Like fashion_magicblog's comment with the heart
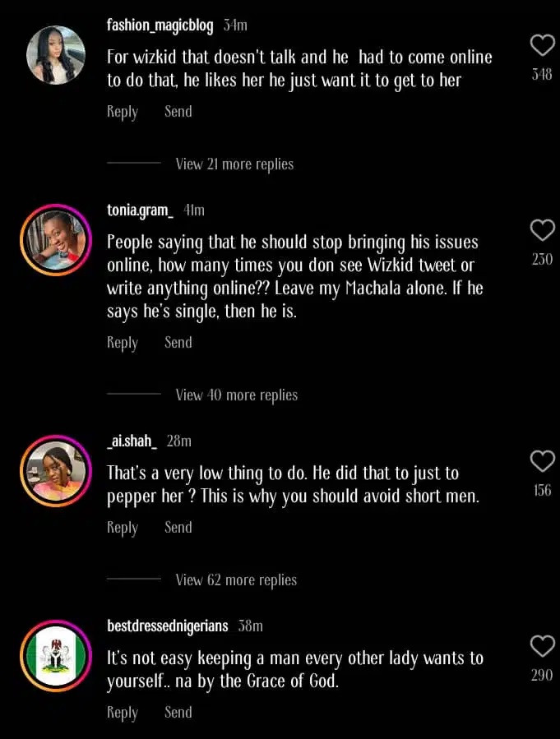The width and height of the screenshot is (560, 739). pos(542,45)
